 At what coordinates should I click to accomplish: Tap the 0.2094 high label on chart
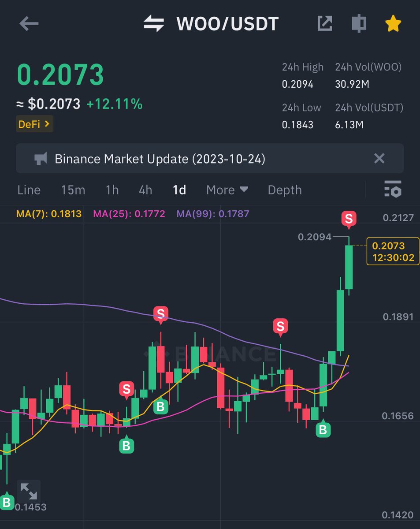tap(315, 237)
